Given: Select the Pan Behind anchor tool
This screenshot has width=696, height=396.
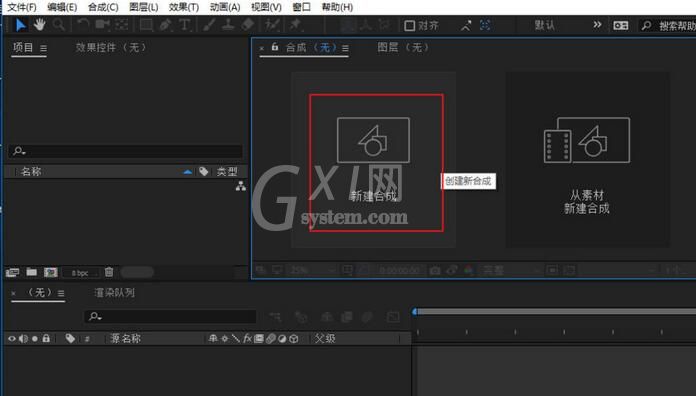Looking at the screenshot, I should [121, 25].
